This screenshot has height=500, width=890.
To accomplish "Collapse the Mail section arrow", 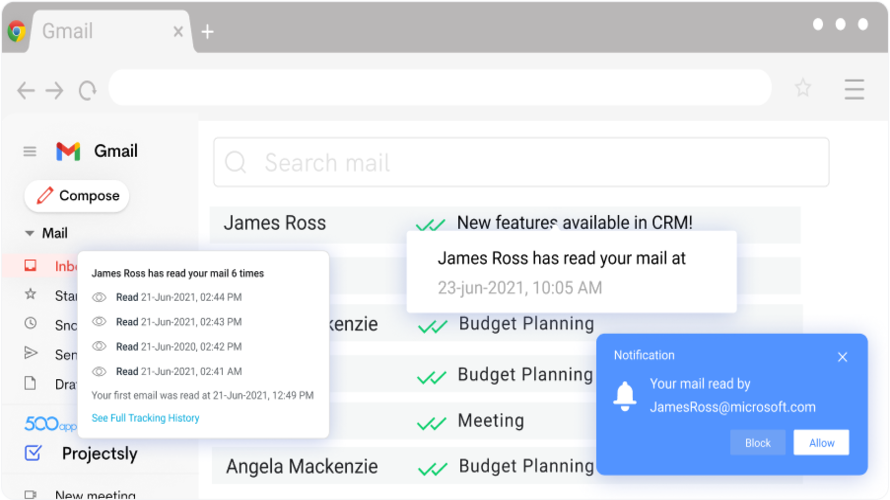I will (x=29, y=233).
